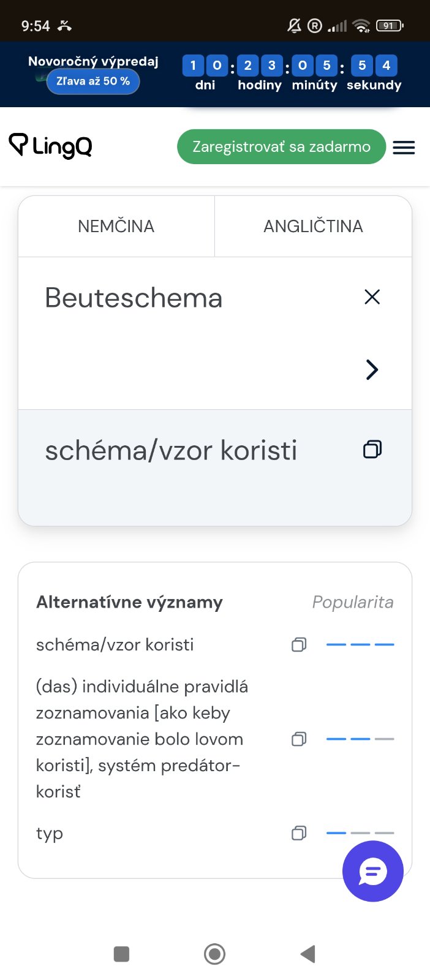Click popularity bars for first schéma/vzor koristi
The height and width of the screenshot is (980, 430).
[x=360, y=644]
